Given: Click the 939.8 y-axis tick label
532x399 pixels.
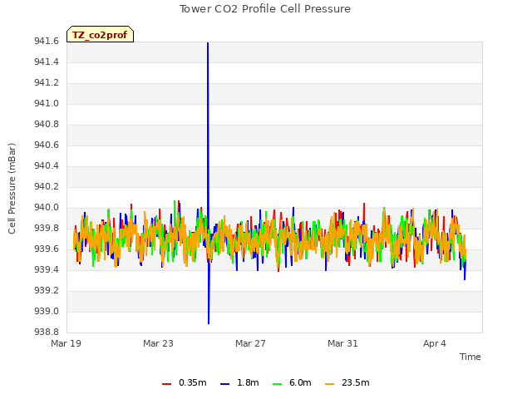Looking at the screenshot, I should click(47, 228).
